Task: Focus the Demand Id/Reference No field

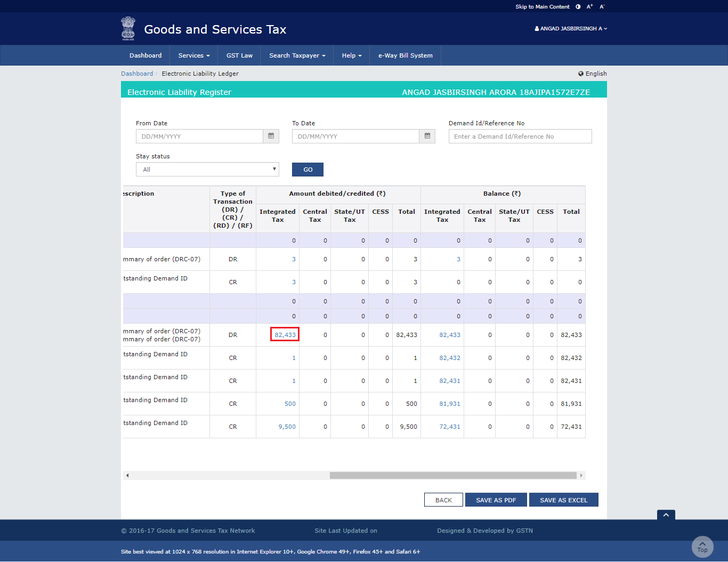Action: (520, 137)
